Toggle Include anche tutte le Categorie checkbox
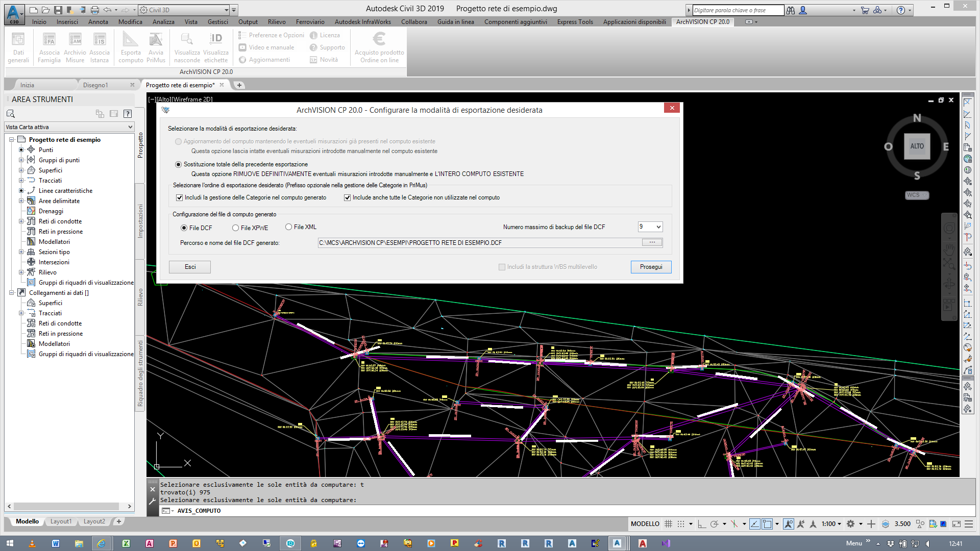This screenshot has height=551, width=980. pyautogui.click(x=347, y=198)
